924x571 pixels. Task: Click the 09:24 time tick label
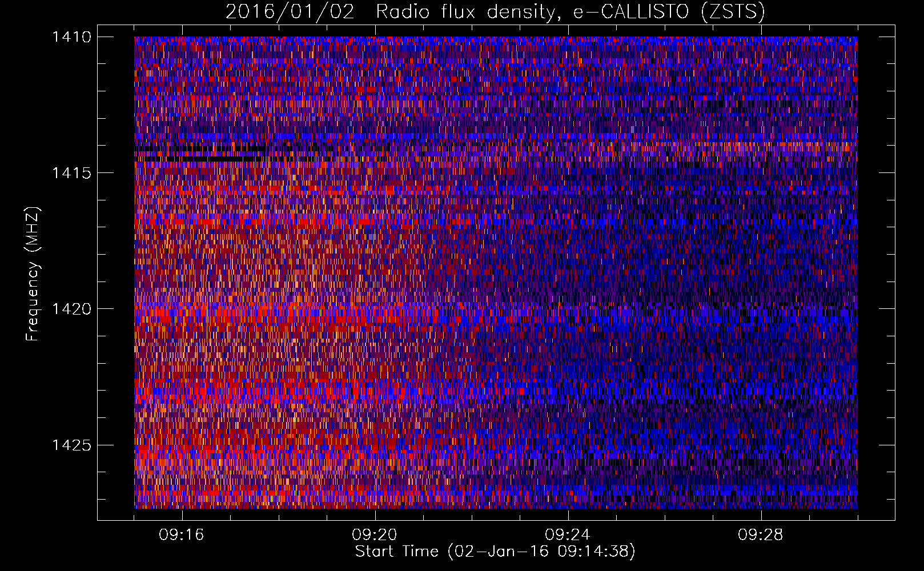568,535
